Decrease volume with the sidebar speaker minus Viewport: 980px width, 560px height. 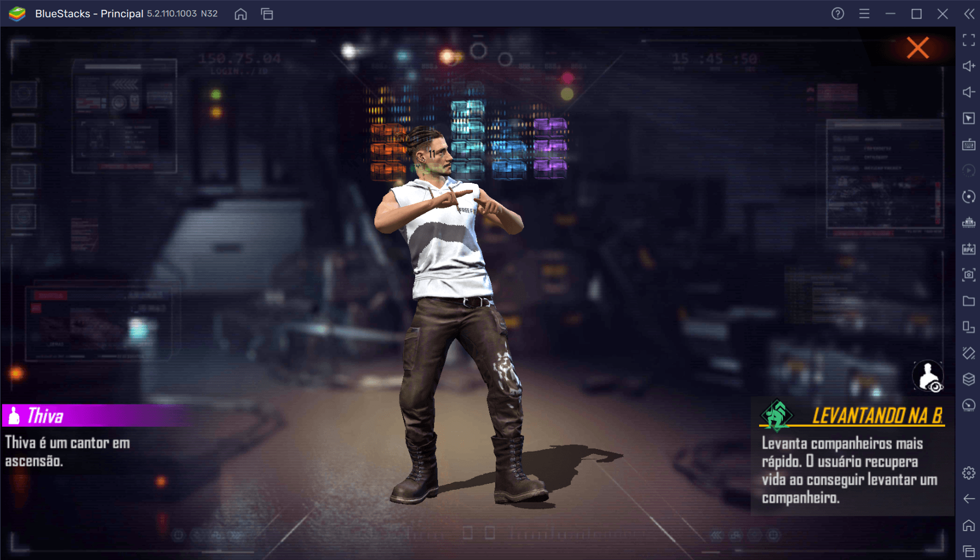coord(969,92)
